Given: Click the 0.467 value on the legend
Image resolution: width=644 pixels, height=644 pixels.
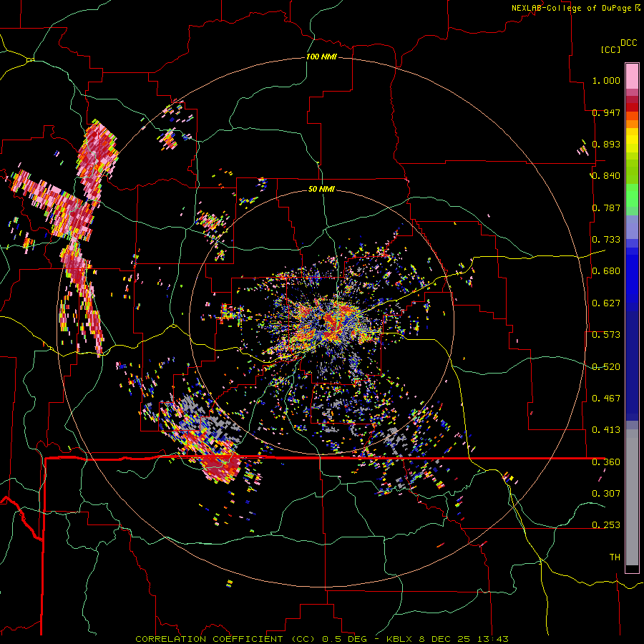Looking at the screenshot, I should [606, 399].
